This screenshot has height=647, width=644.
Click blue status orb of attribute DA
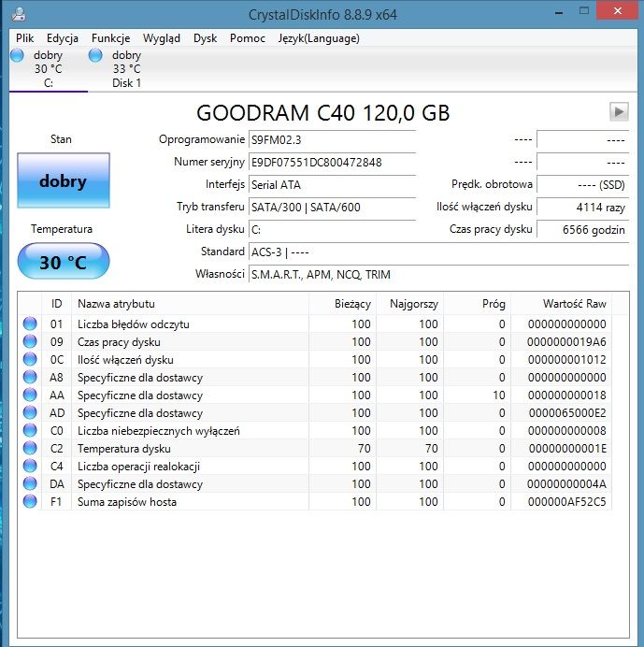click(x=30, y=483)
